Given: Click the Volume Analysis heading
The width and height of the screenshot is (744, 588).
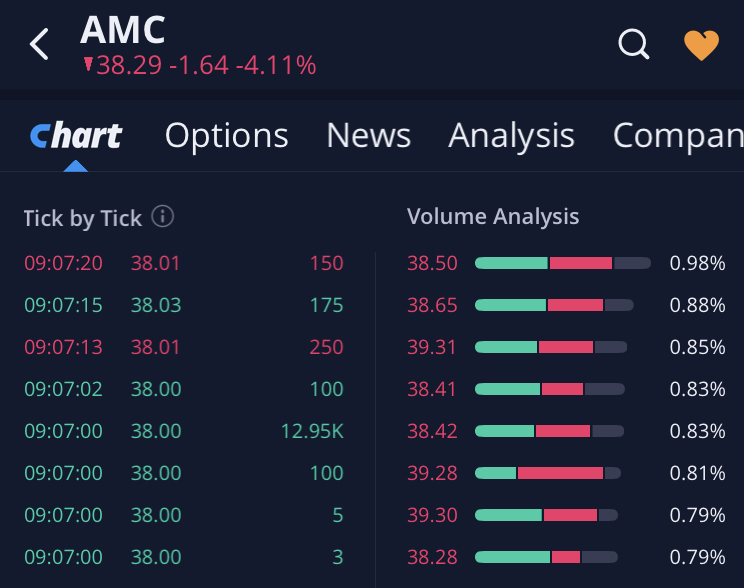Looking at the screenshot, I should click(493, 216).
